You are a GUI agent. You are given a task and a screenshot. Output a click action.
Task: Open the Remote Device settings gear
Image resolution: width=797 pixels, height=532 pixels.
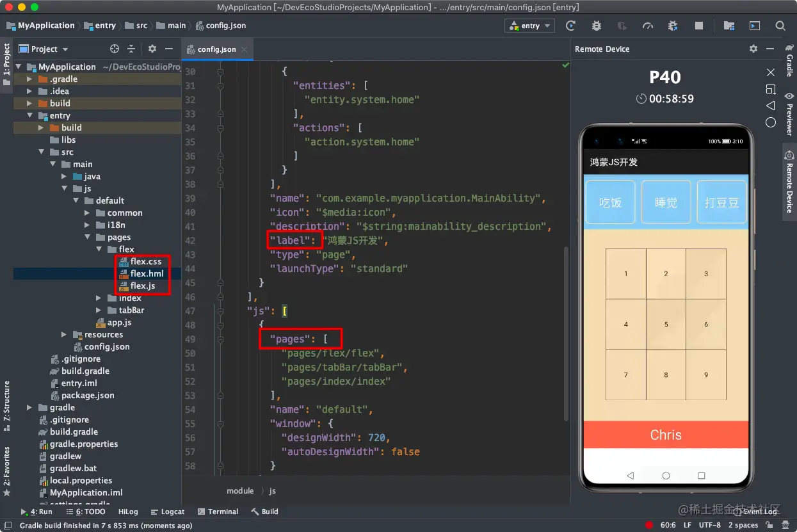pos(753,49)
